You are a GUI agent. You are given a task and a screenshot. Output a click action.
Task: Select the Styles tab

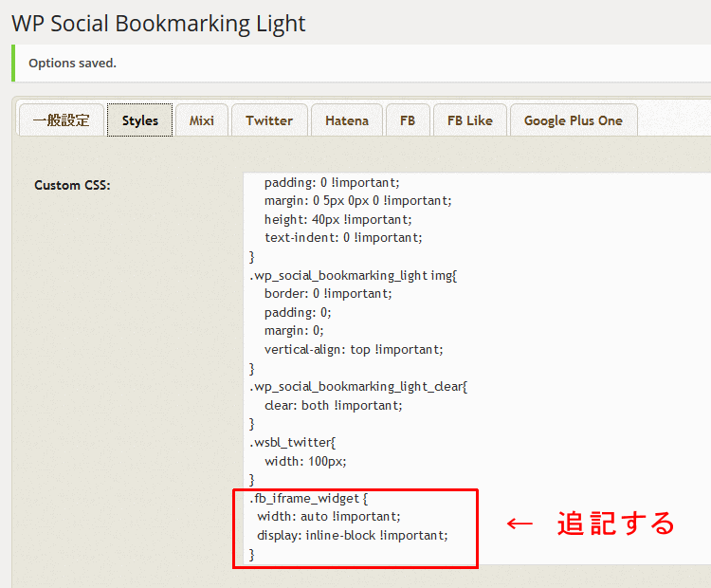click(139, 120)
